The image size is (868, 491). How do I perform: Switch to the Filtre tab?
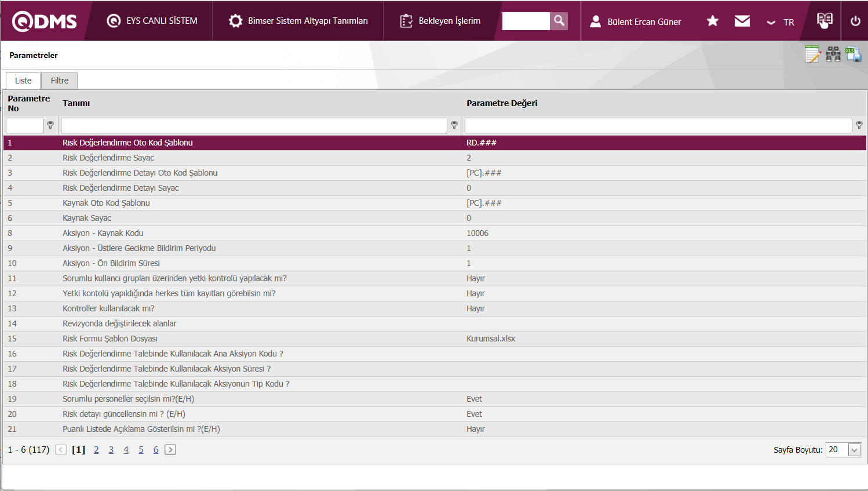coord(59,81)
